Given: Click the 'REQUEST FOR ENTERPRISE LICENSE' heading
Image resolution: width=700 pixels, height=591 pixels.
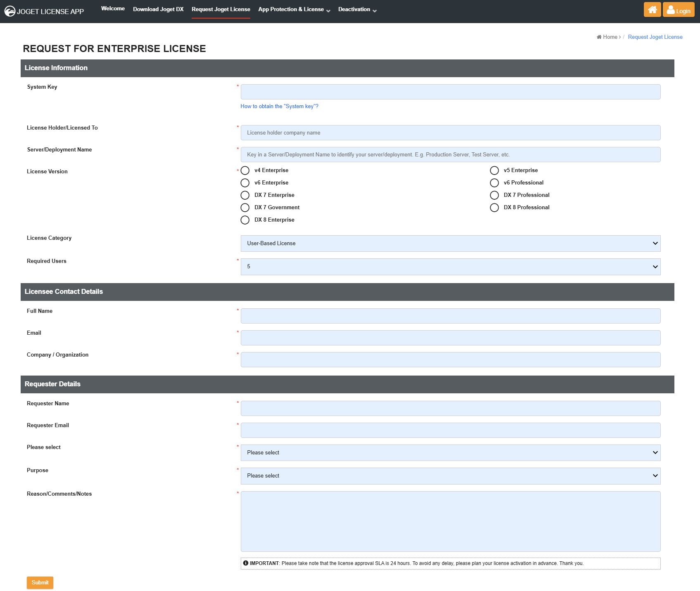Looking at the screenshot, I should tap(114, 49).
